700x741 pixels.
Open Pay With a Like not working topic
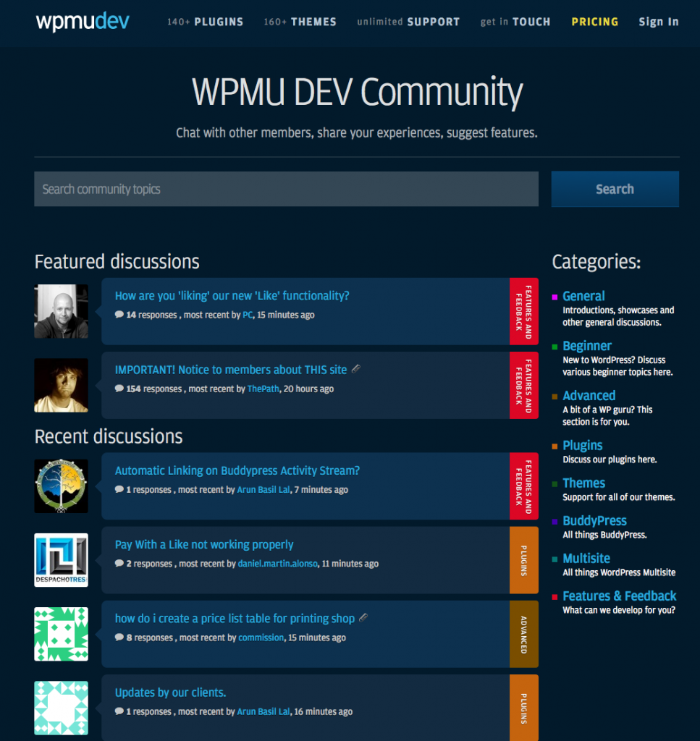[204, 544]
